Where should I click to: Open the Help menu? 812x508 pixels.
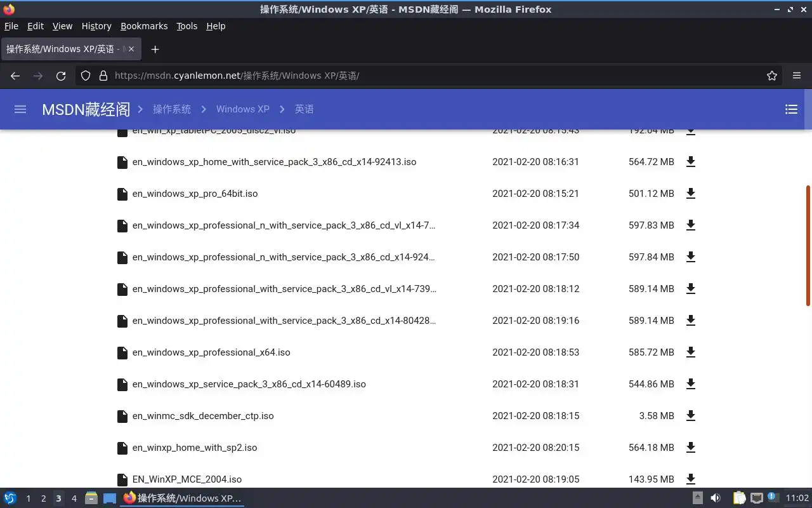tap(216, 26)
